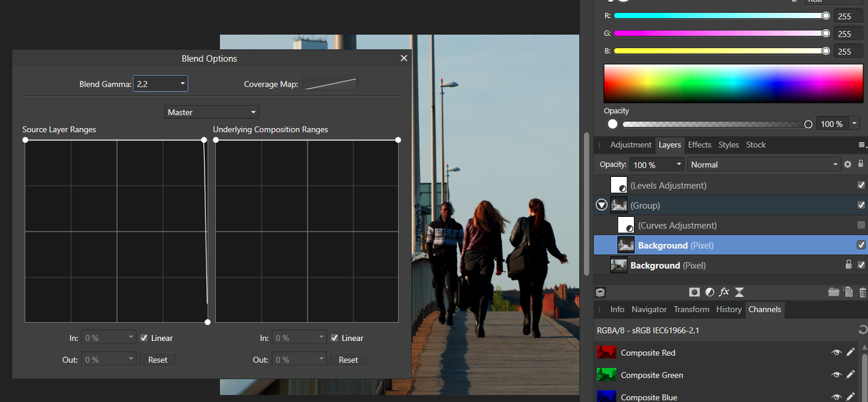The height and width of the screenshot is (402, 868).
Task: Open Layers panel blend ranges gear icon
Action: pos(848,164)
